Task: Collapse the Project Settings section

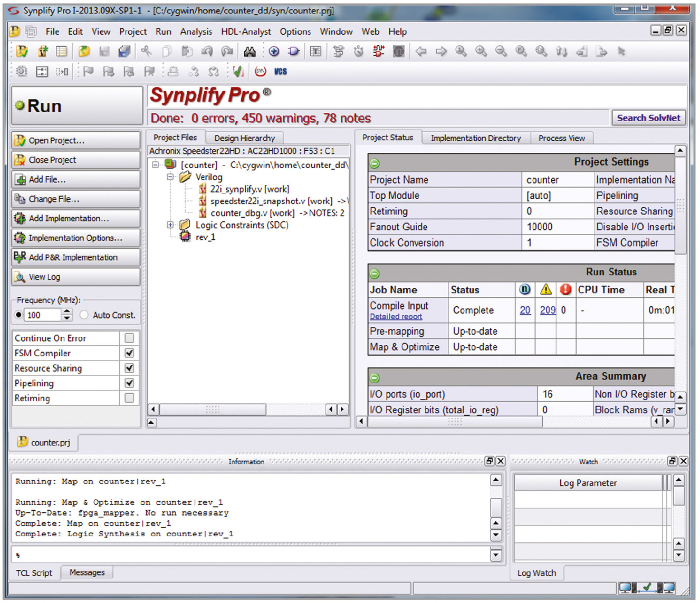Action: 375,163
